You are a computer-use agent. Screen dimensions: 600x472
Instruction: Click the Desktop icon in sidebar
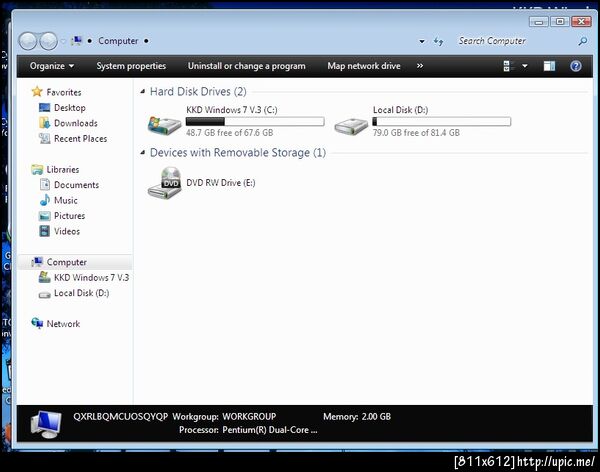(x=44, y=108)
